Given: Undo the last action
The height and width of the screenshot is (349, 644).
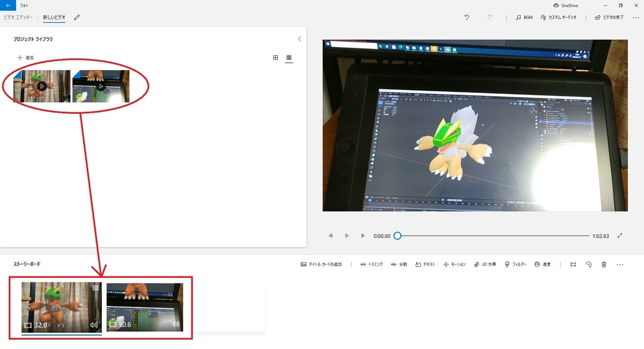Looking at the screenshot, I should click(467, 17).
